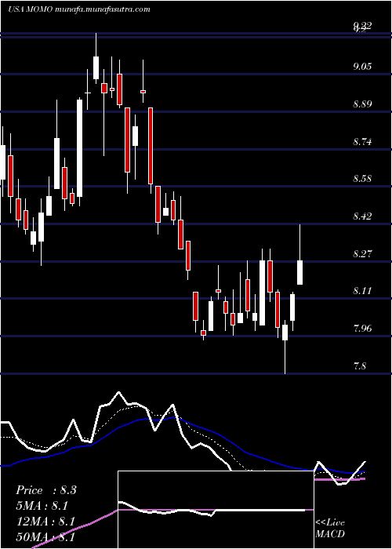Select the 8.89 price axis label
The height and width of the screenshot is (549, 392).
coord(361,104)
